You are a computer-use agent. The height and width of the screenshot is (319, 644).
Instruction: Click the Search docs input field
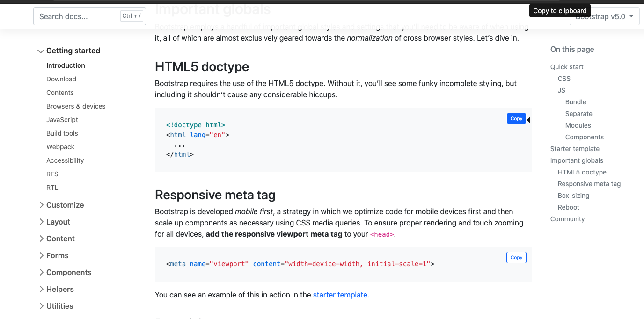[89, 16]
